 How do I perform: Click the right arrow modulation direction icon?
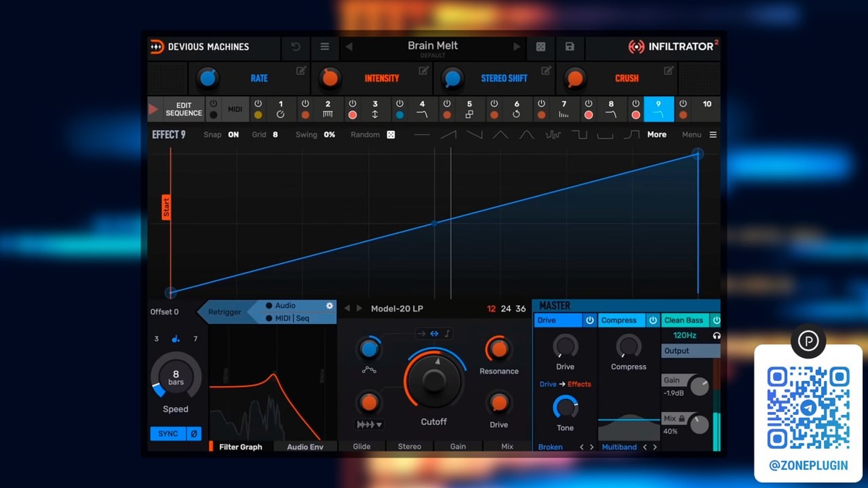pyautogui.click(x=422, y=333)
